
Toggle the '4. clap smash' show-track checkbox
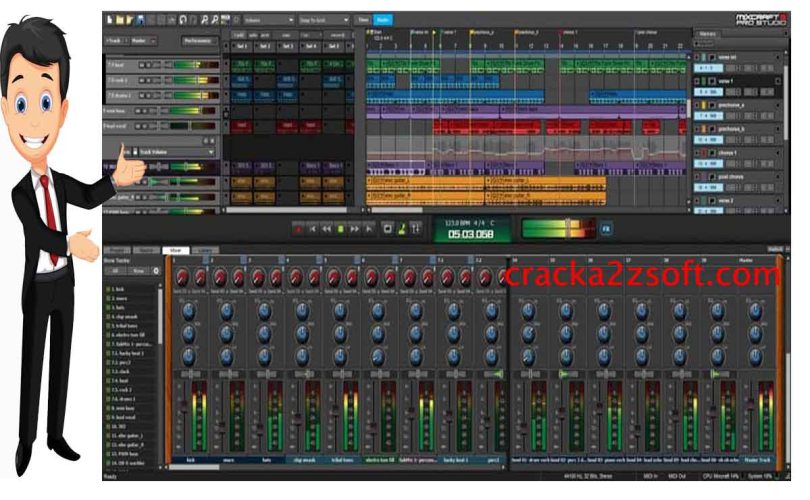(x=108, y=317)
